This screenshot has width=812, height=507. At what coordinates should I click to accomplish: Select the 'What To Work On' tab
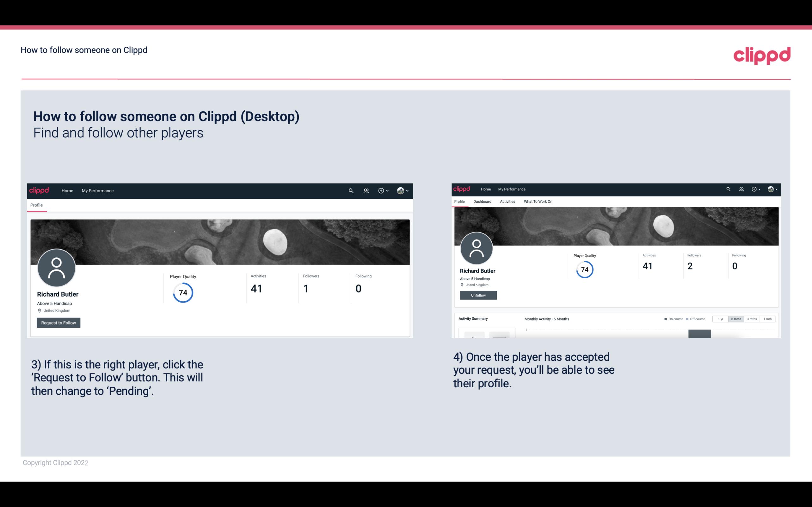point(538,202)
